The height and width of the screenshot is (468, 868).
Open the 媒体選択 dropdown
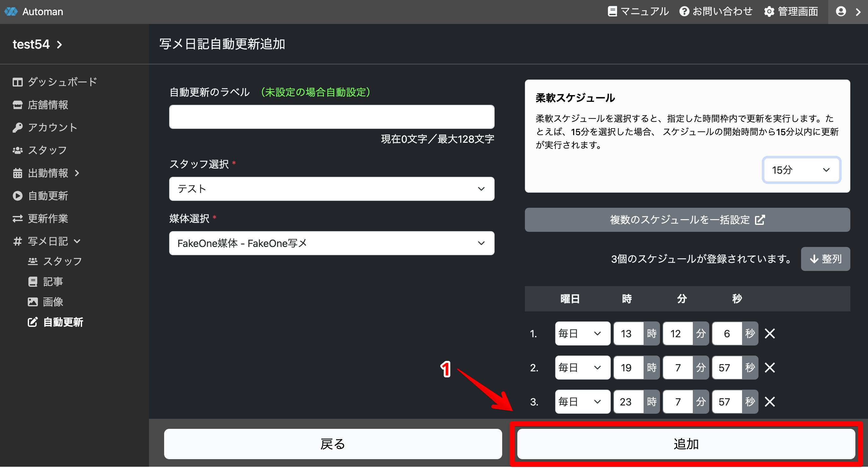(x=331, y=243)
